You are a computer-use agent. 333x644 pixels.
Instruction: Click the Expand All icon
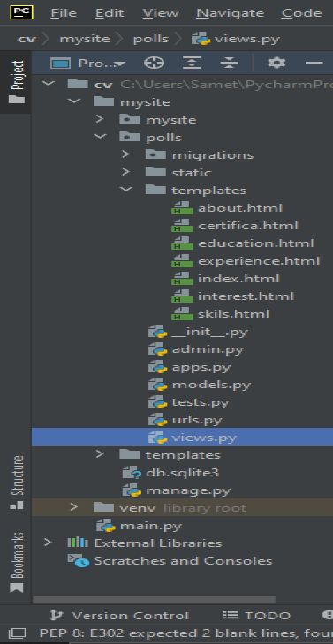[192, 63]
